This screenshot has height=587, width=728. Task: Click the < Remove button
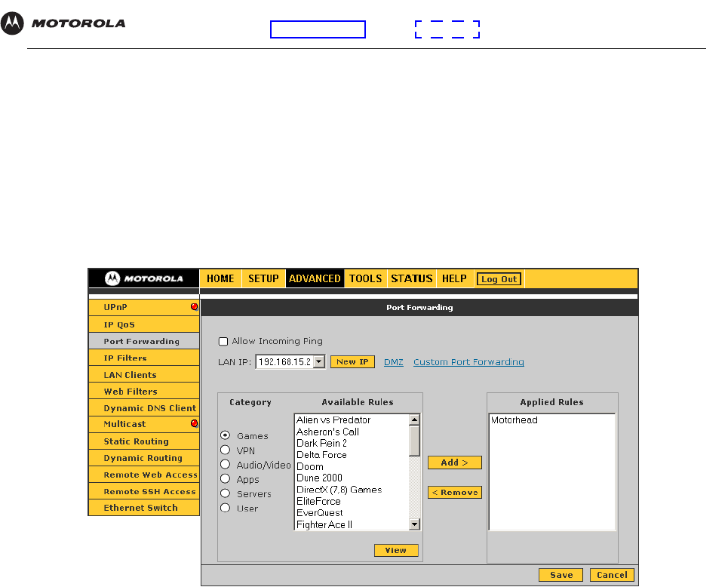[x=455, y=492]
